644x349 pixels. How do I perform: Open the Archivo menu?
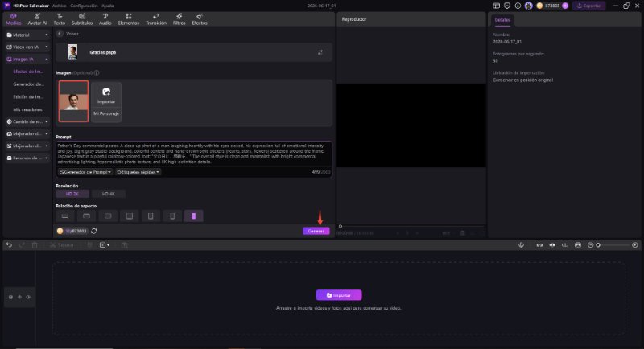click(59, 6)
